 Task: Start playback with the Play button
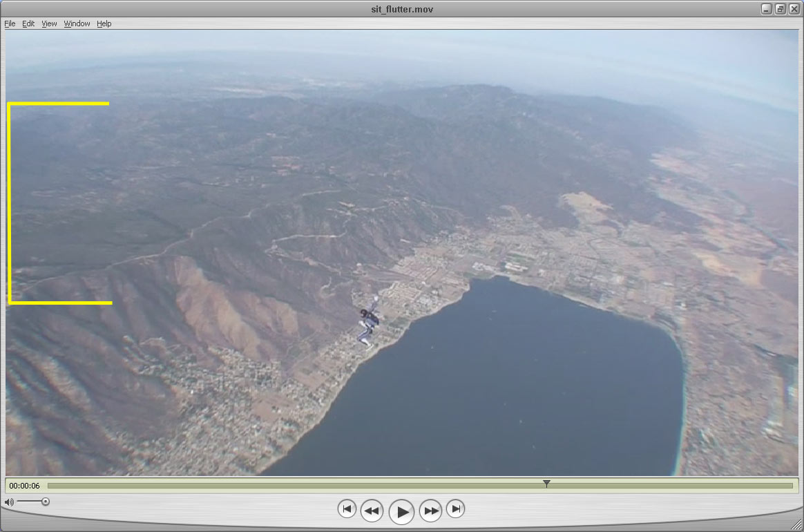pyautogui.click(x=401, y=511)
